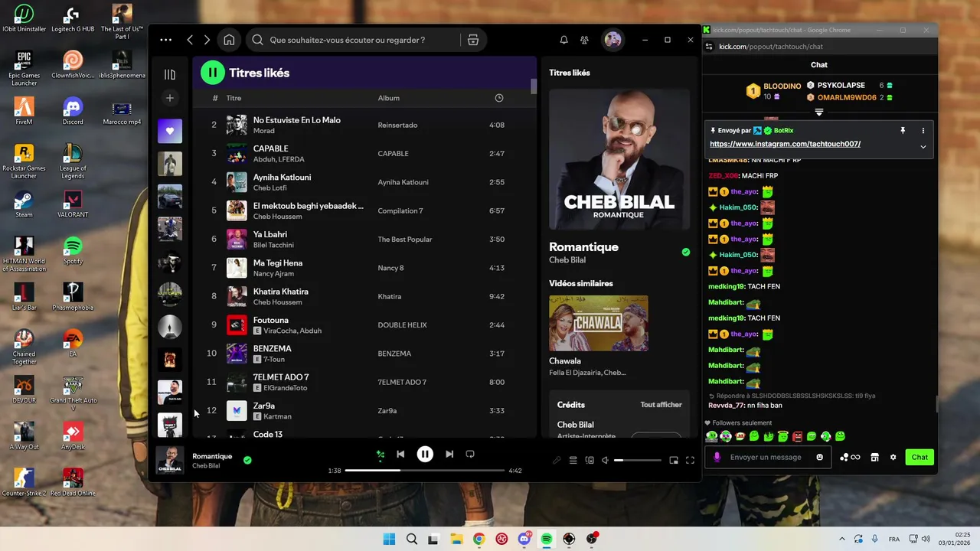Screen dimensions: 980x551
Task: Select the song CAPABLE by Abduh, LFERDA
Action: pyautogui.click(x=364, y=153)
